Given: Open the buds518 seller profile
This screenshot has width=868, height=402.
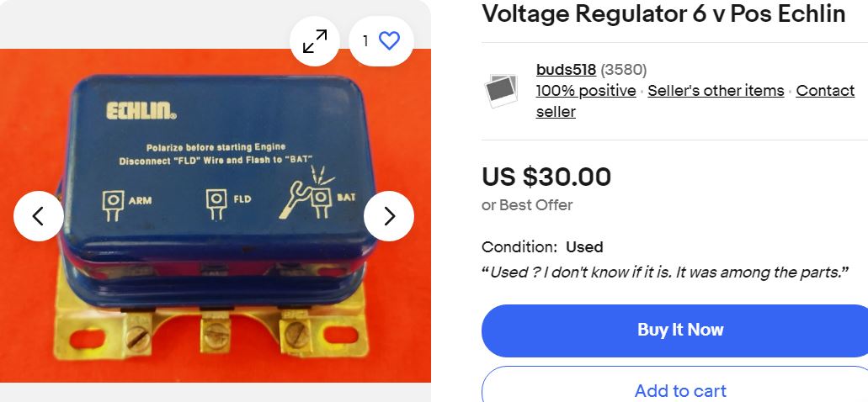Looking at the screenshot, I should click(x=566, y=70).
